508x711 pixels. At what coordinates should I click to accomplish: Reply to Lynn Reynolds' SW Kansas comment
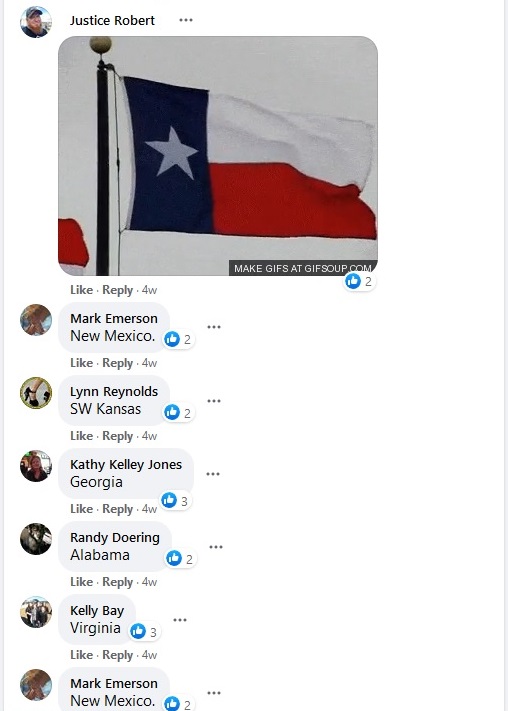click(117, 436)
